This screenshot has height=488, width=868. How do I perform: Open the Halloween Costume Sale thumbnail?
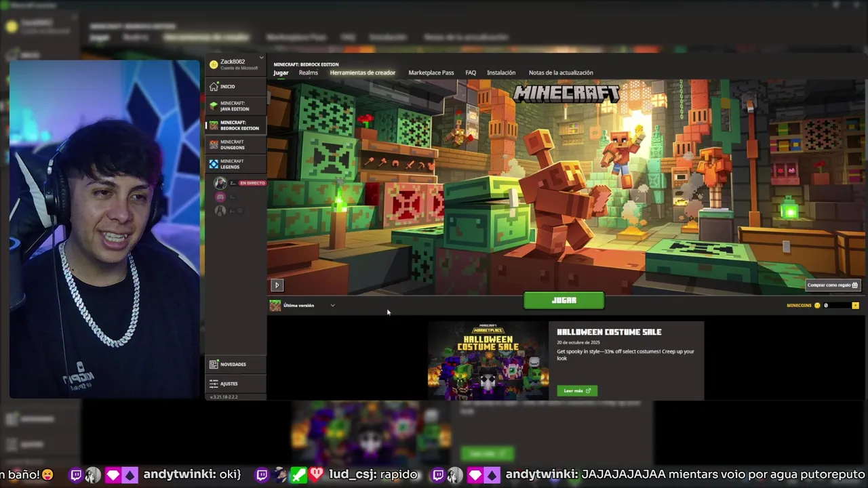coord(488,361)
